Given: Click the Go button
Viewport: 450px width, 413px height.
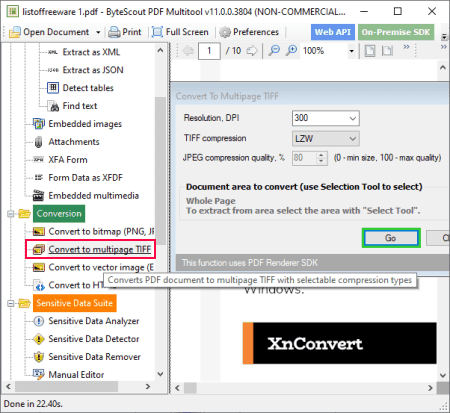Looking at the screenshot, I should tap(391, 238).
